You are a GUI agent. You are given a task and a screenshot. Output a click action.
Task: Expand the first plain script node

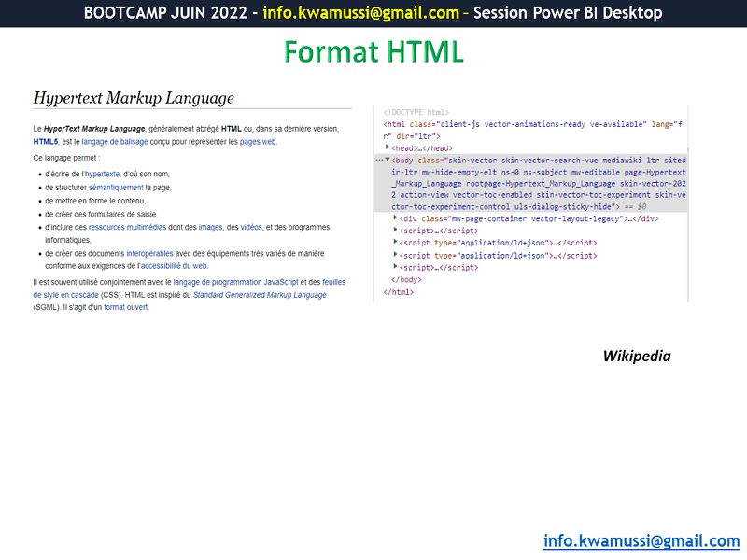(395, 231)
